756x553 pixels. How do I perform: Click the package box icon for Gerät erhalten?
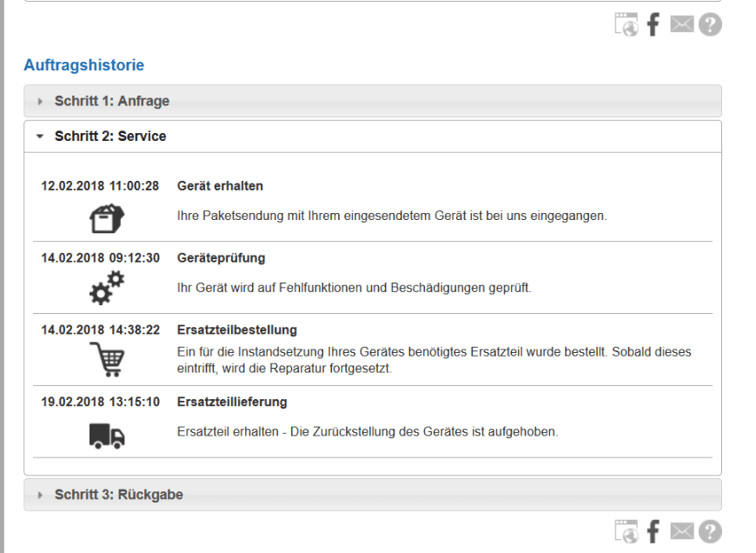(107, 218)
